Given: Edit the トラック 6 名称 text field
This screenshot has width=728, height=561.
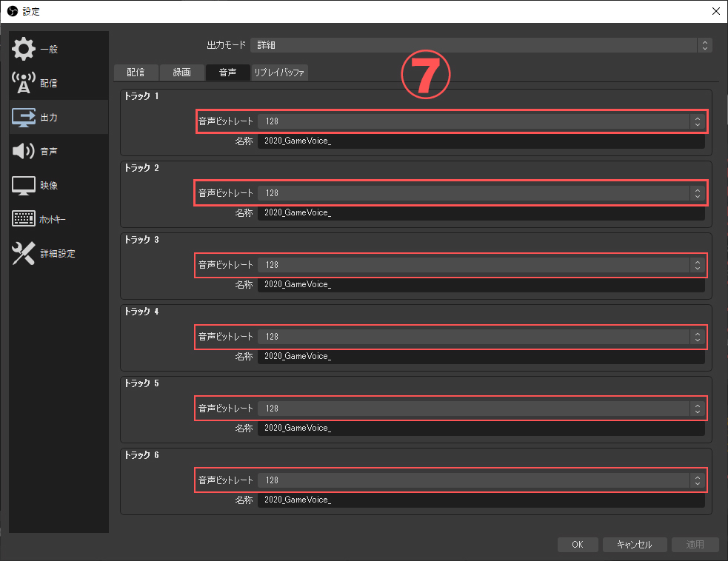Looking at the screenshot, I should [x=481, y=500].
